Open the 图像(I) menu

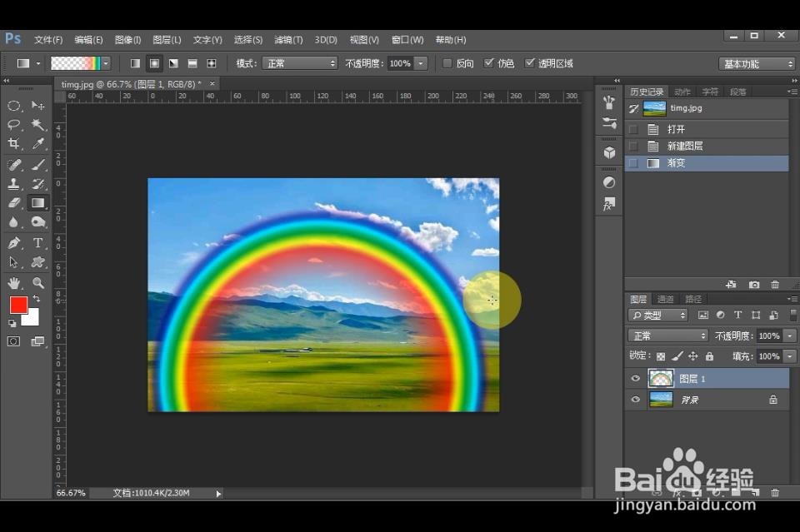click(127, 40)
